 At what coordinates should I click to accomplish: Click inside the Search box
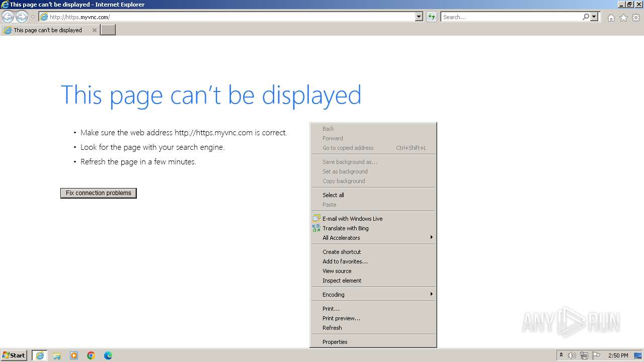pos(511,17)
